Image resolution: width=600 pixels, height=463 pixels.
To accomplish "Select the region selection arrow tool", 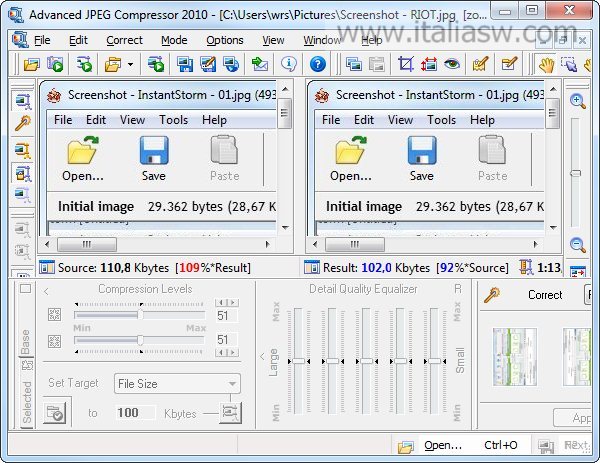I will pyautogui.click(x=569, y=64).
